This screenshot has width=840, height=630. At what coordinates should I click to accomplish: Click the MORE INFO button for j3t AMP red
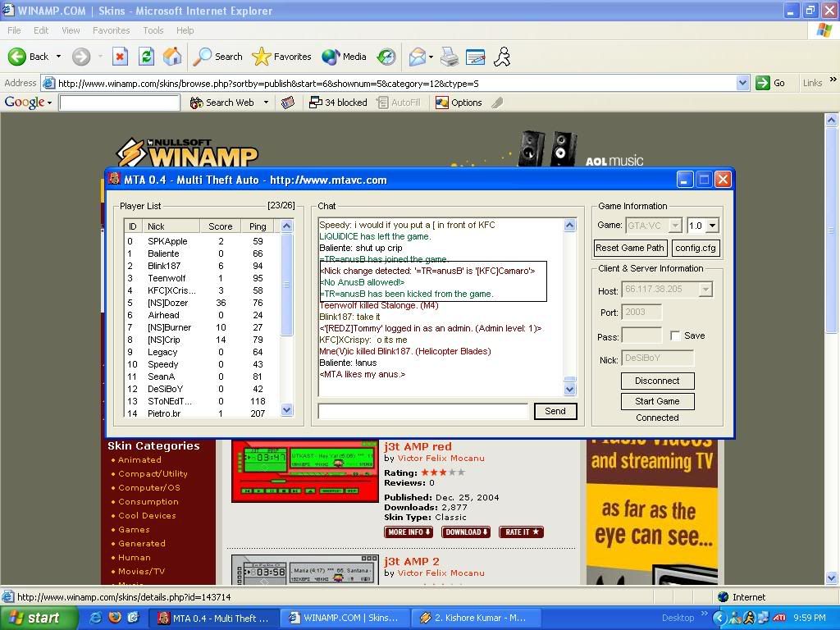pyautogui.click(x=409, y=532)
